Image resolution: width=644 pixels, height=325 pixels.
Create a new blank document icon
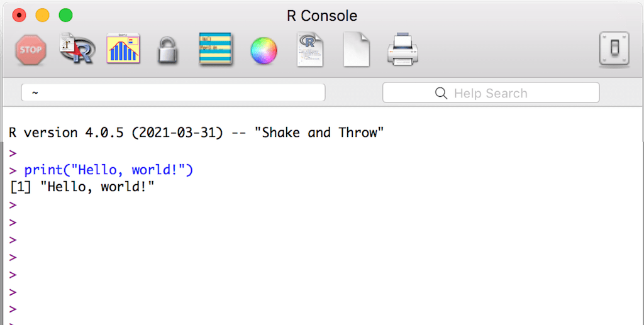357,50
